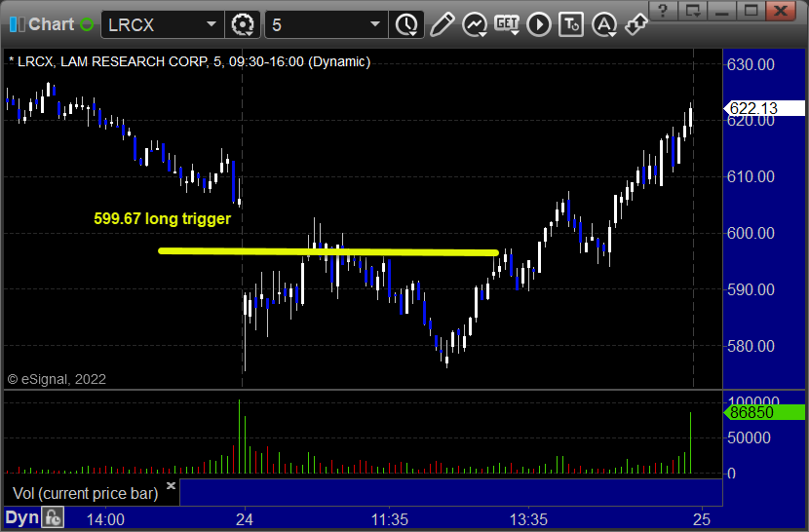Click the LRCX symbol field

coord(162,24)
